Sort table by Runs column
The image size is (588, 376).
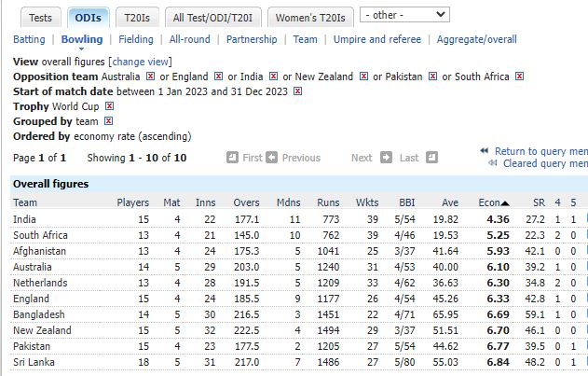(x=328, y=202)
